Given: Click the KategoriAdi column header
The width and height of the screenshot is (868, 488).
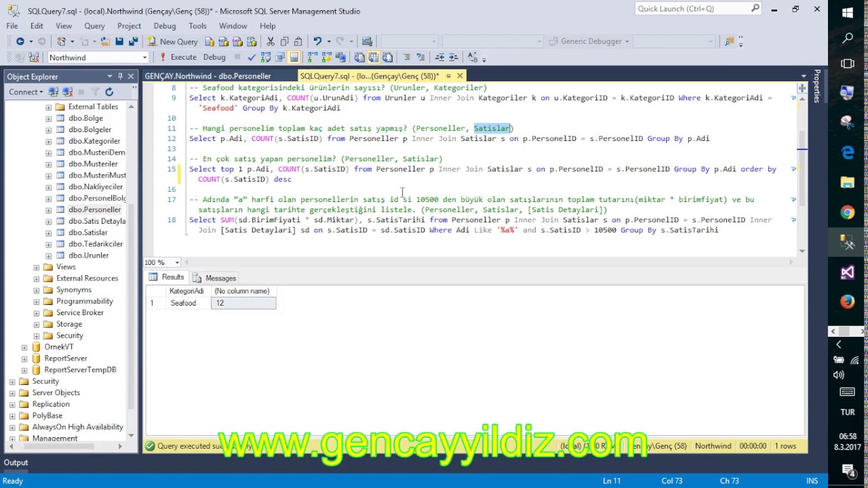Looking at the screenshot, I should 189,291.
